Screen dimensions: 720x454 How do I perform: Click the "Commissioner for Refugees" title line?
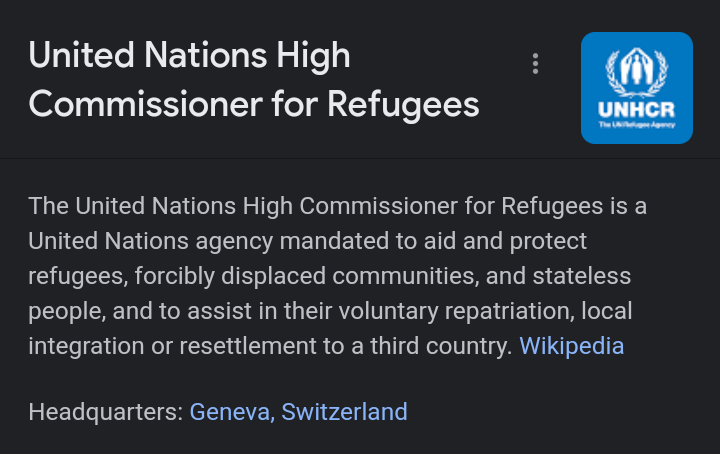click(x=254, y=104)
